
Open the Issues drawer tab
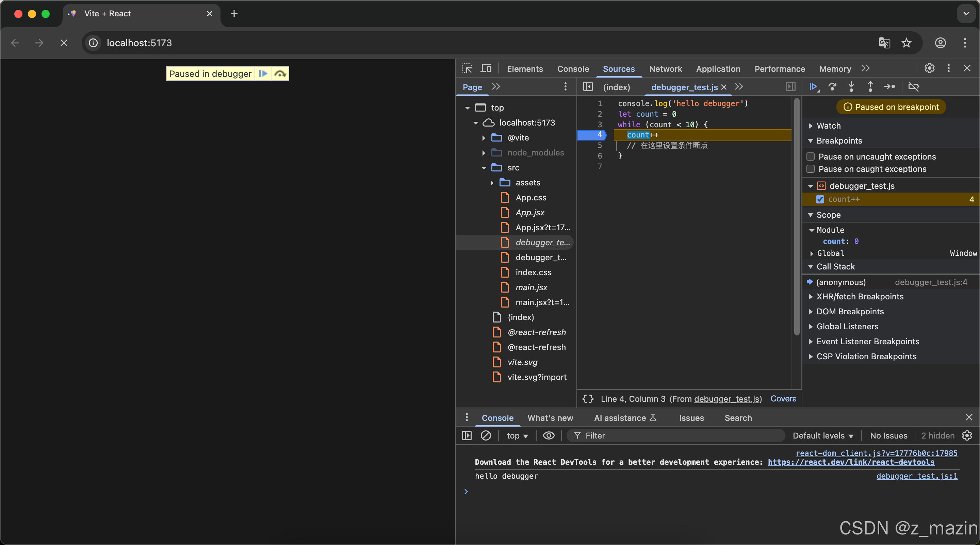(x=691, y=418)
